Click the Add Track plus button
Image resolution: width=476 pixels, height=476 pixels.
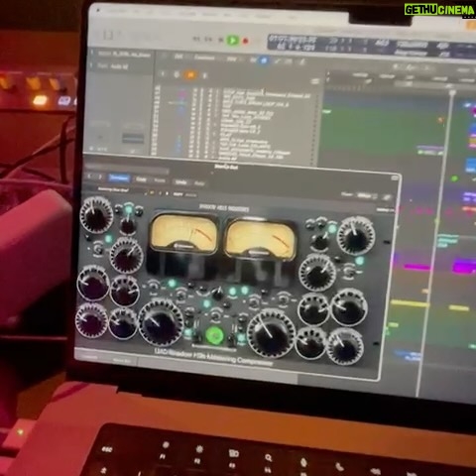click(163, 73)
